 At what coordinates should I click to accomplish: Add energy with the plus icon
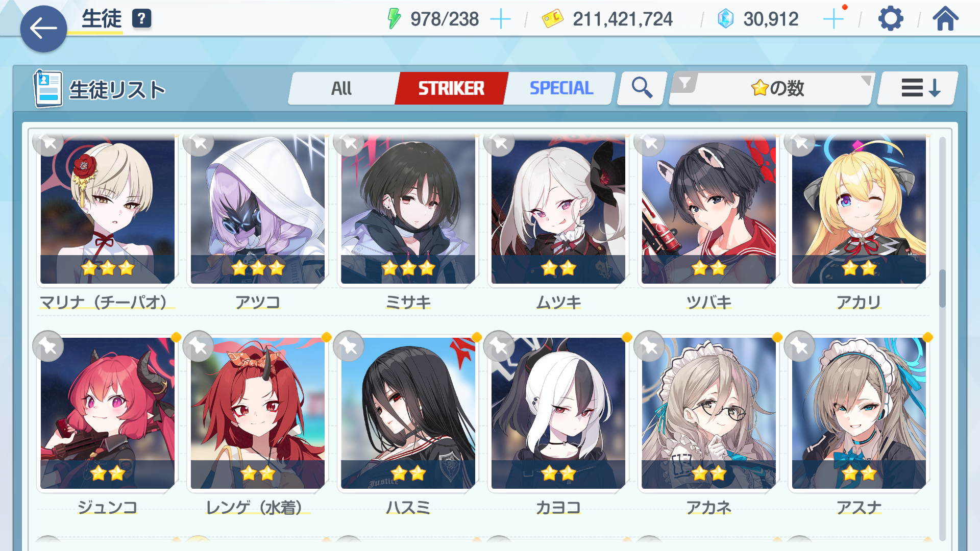(x=500, y=19)
